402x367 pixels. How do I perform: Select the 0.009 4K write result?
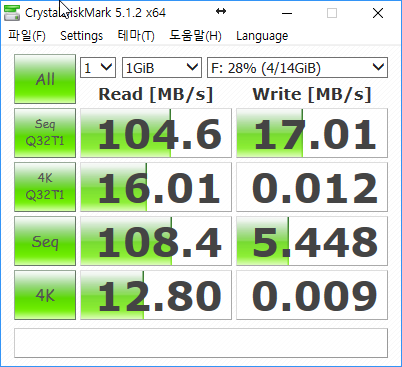[312, 295]
